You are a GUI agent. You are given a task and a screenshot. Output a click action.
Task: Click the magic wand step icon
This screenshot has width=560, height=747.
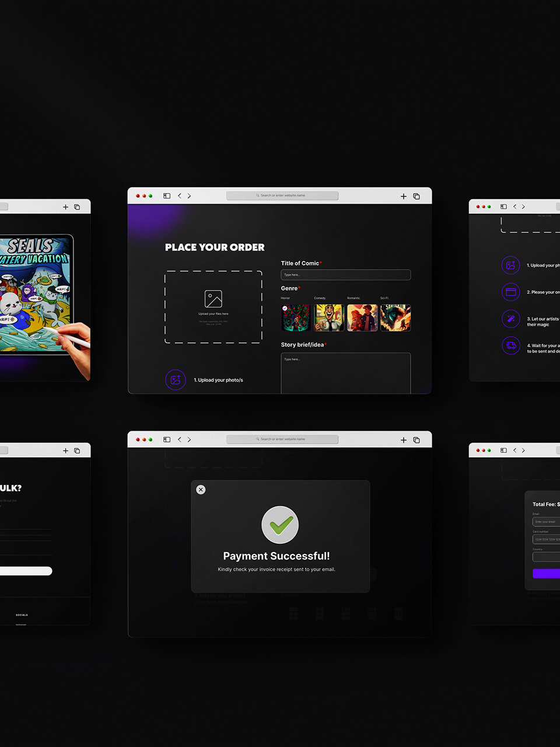click(x=510, y=319)
